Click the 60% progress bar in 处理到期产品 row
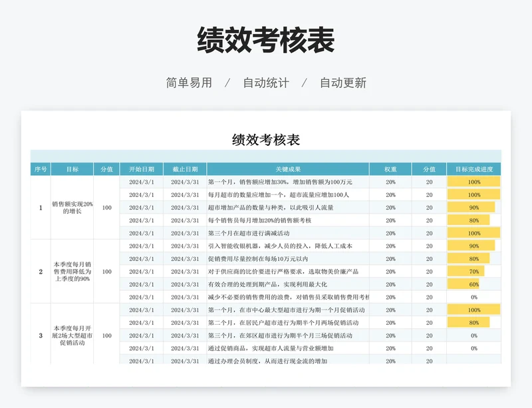The width and height of the screenshot is (532, 408). tap(464, 284)
